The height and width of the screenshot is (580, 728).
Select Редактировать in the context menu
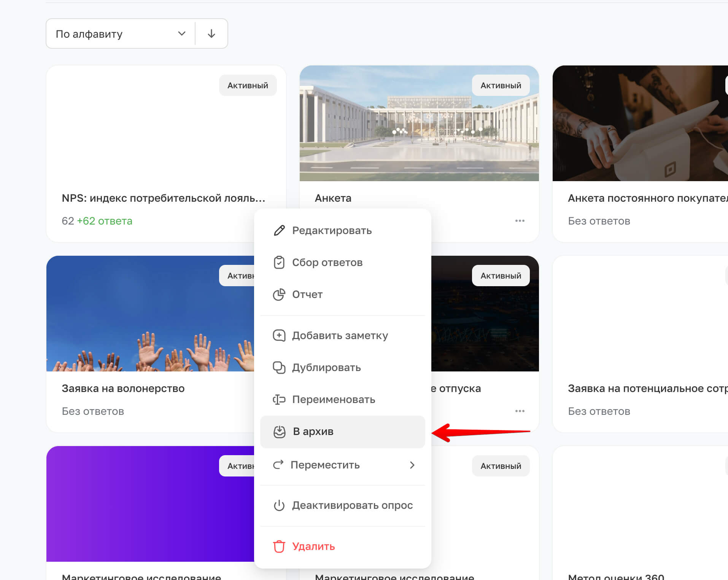click(x=342, y=230)
